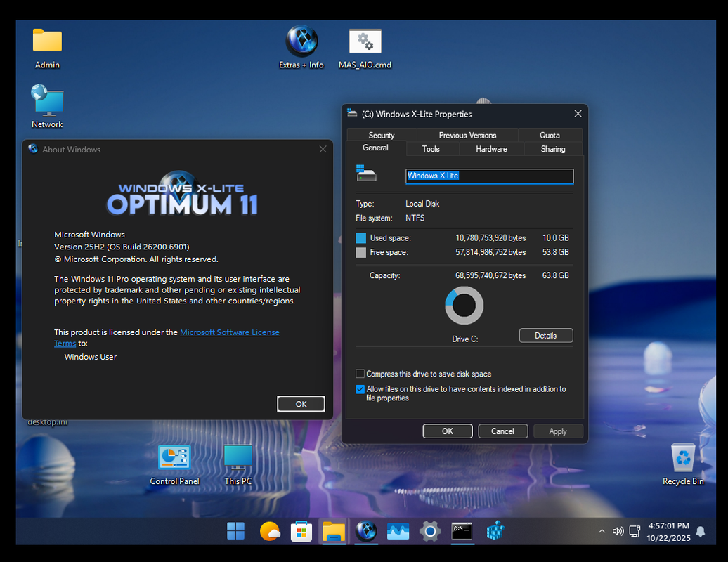Click the Local Disk type value
Image resolution: width=728 pixels, height=562 pixels.
coord(422,204)
